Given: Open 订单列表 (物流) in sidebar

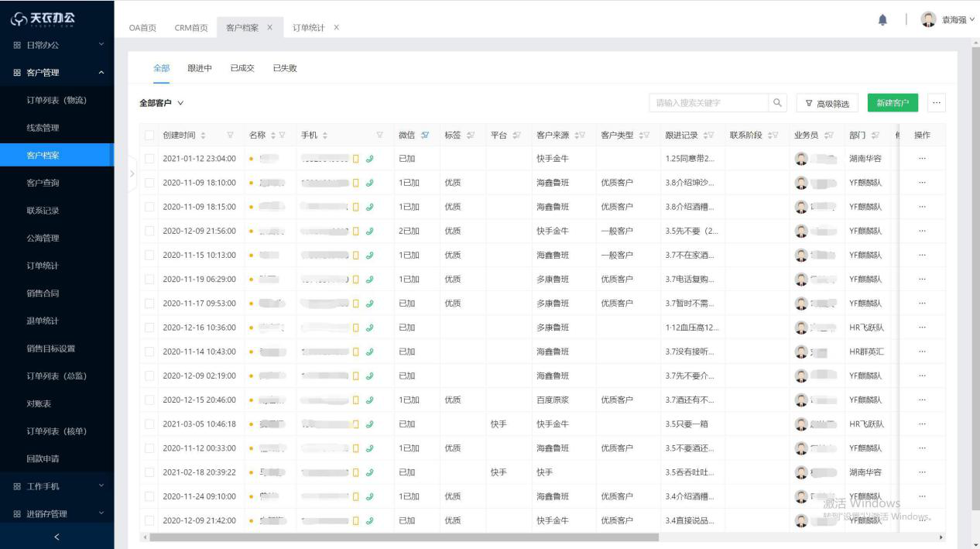Looking at the screenshot, I should click(x=57, y=100).
